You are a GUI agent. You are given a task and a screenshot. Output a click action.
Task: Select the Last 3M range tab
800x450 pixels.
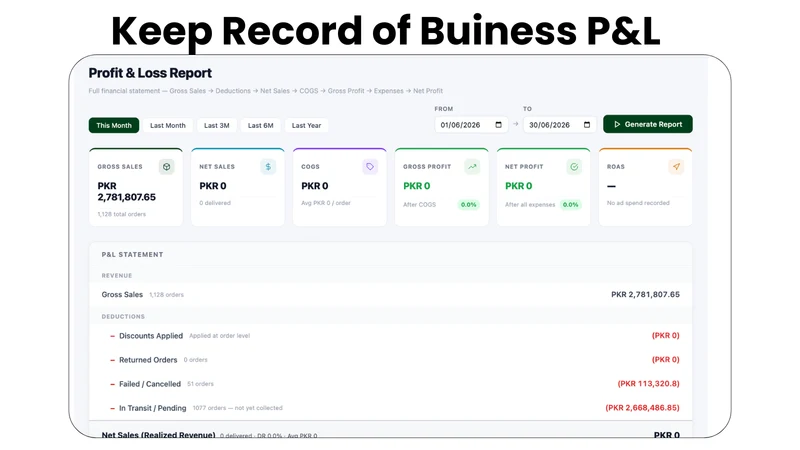(x=217, y=126)
